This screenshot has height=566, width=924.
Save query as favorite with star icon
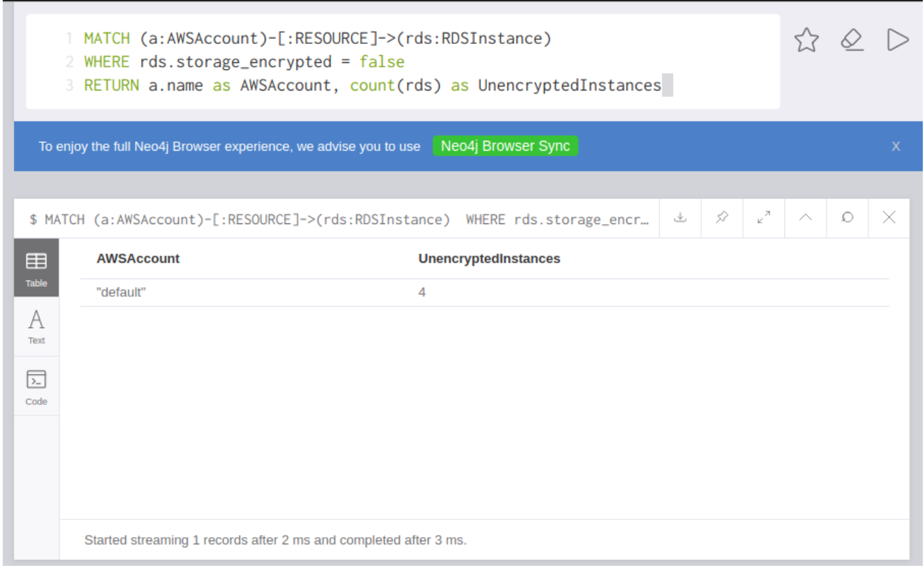pyautogui.click(x=806, y=40)
